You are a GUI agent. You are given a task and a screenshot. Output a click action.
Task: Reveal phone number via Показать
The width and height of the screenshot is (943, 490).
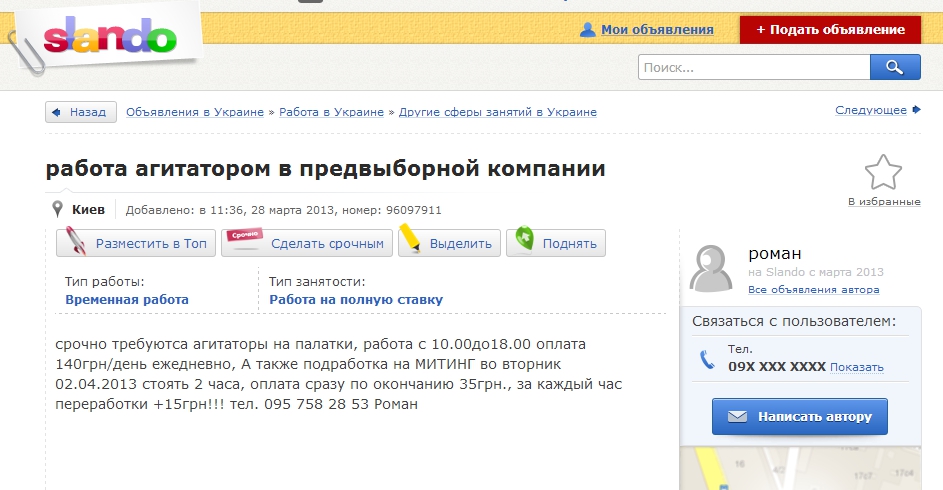tap(857, 367)
